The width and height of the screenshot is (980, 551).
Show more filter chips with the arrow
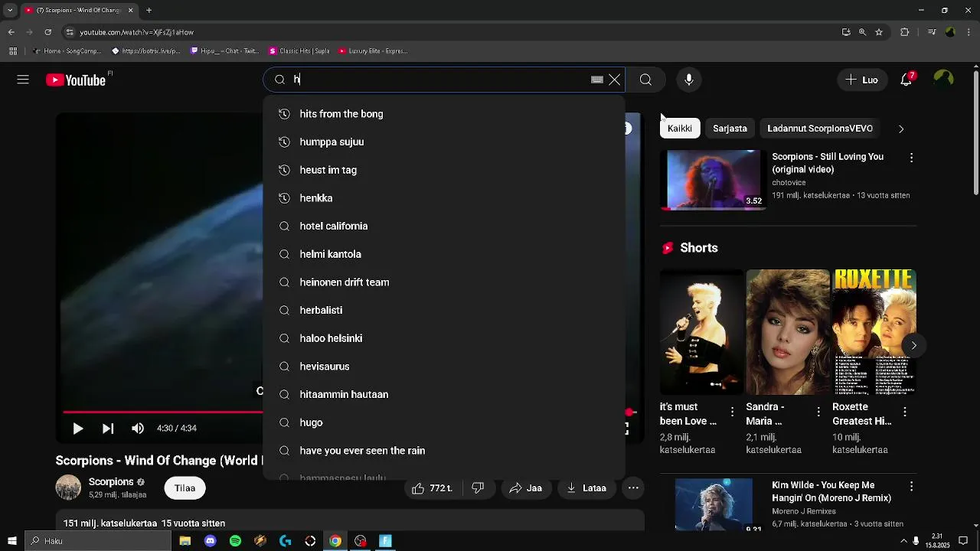click(901, 129)
